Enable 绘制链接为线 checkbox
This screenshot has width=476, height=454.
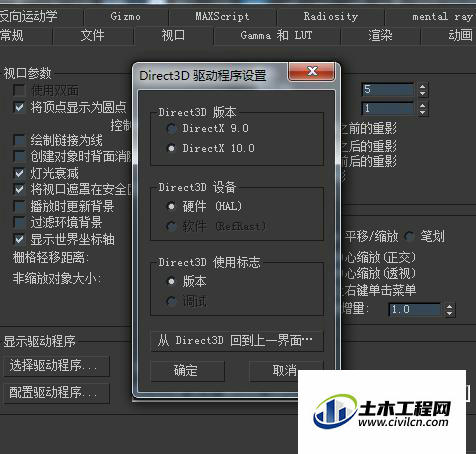tap(19, 140)
